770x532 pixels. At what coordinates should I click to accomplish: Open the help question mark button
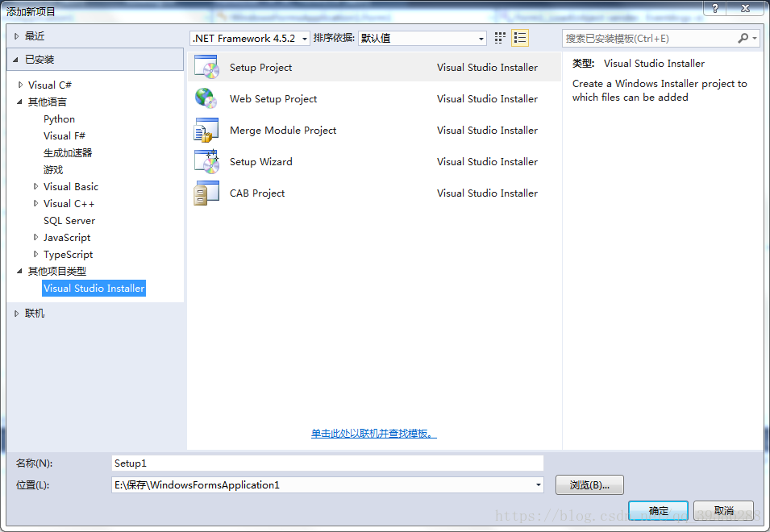coord(715,8)
